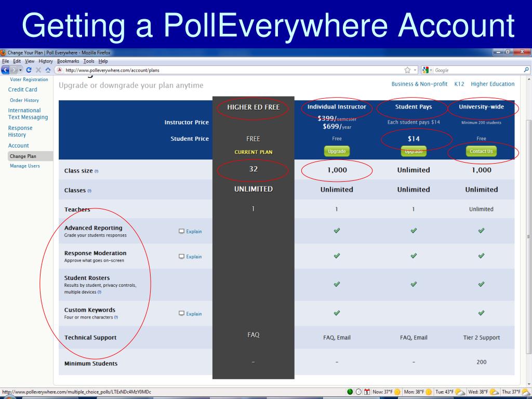Open the Tools menu

pos(89,61)
